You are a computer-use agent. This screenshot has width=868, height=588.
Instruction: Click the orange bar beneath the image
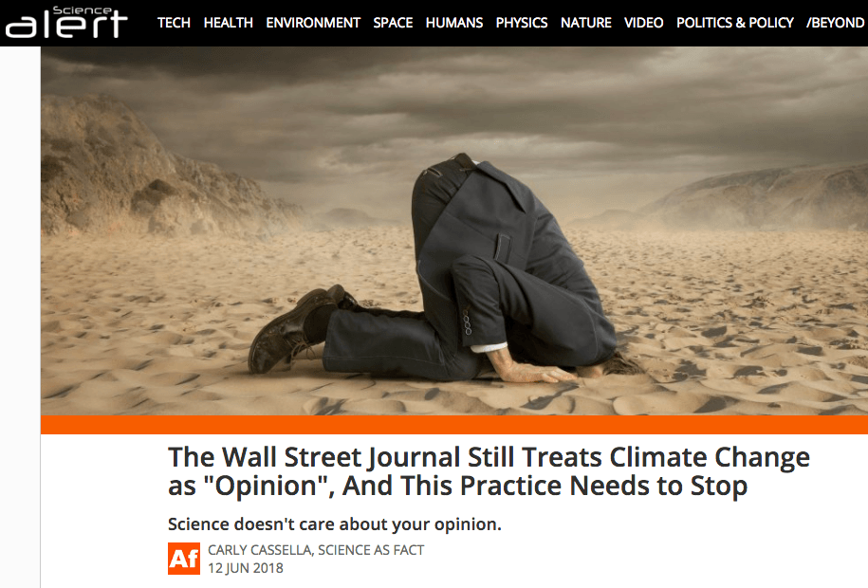tap(454, 425)
